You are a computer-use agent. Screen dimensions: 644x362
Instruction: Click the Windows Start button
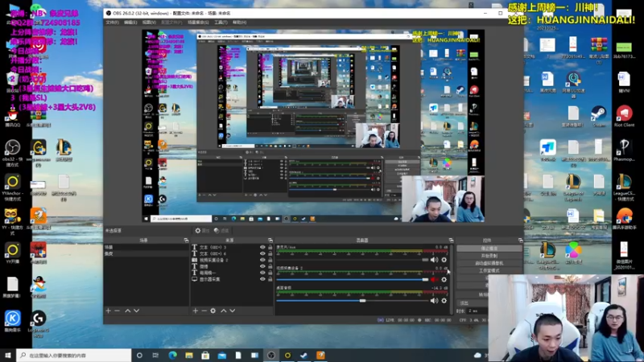8,355
